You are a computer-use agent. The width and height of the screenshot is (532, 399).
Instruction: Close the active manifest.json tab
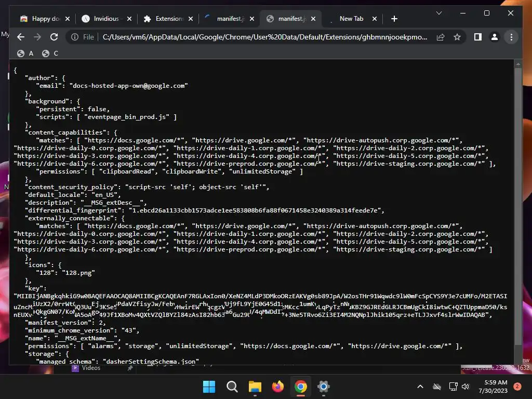[313, 19]
